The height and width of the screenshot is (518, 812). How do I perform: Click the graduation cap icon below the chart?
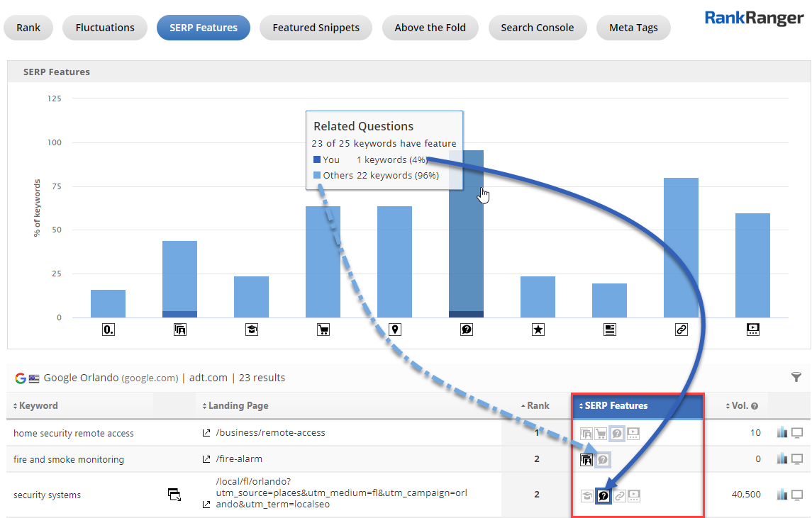tap(251, 330)
